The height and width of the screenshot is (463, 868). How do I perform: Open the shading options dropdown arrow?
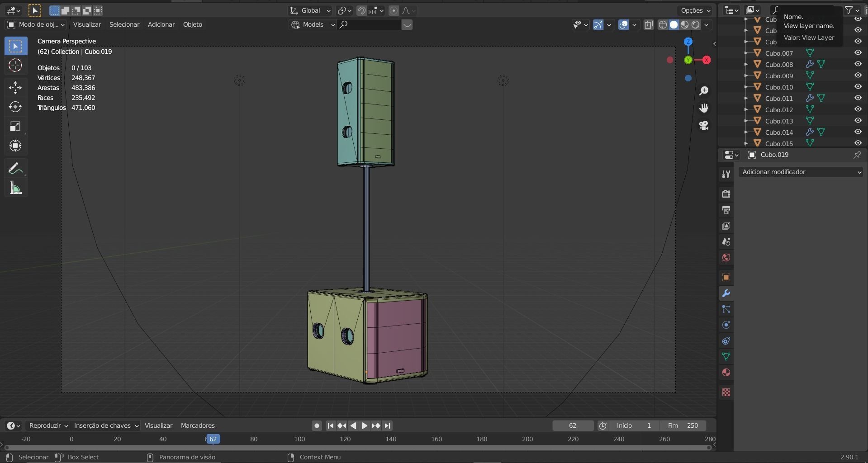click(706, 24)
